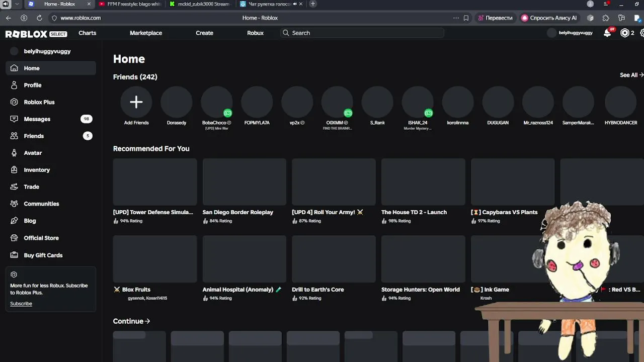
Task: Click the Trade sidebar icon
Action: [x=14, y=187]
